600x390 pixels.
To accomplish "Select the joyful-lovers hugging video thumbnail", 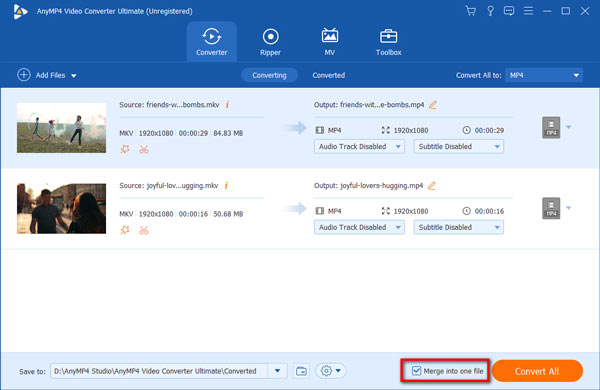I will pyautogui.click(x=61, y=209).
